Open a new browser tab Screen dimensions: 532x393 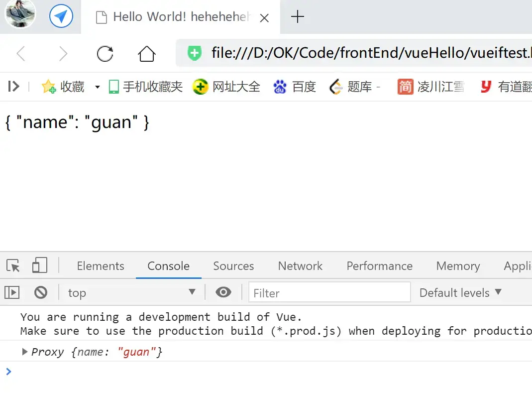click(297, 16)
